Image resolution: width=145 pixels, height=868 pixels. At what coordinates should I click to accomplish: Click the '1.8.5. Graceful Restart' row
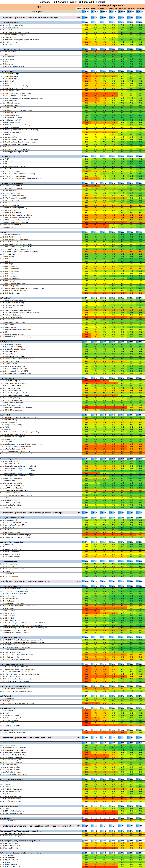tap(38, 354)
